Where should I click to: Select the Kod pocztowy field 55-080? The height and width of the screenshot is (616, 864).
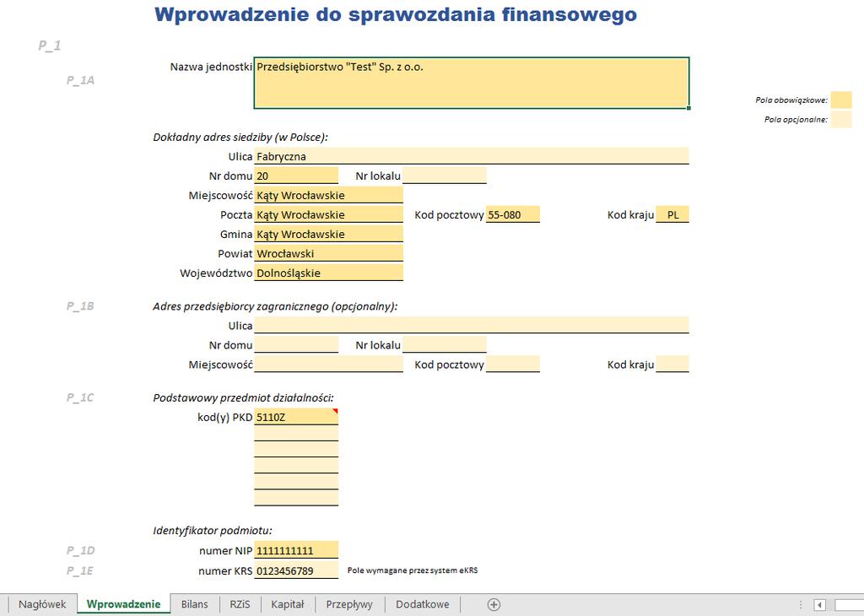[512, 214]
